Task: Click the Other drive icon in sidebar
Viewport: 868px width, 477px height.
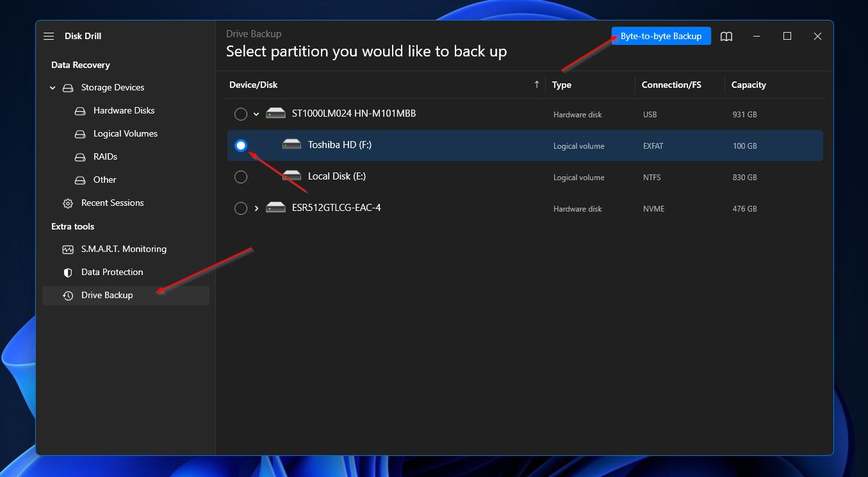Action: [80, 180]
